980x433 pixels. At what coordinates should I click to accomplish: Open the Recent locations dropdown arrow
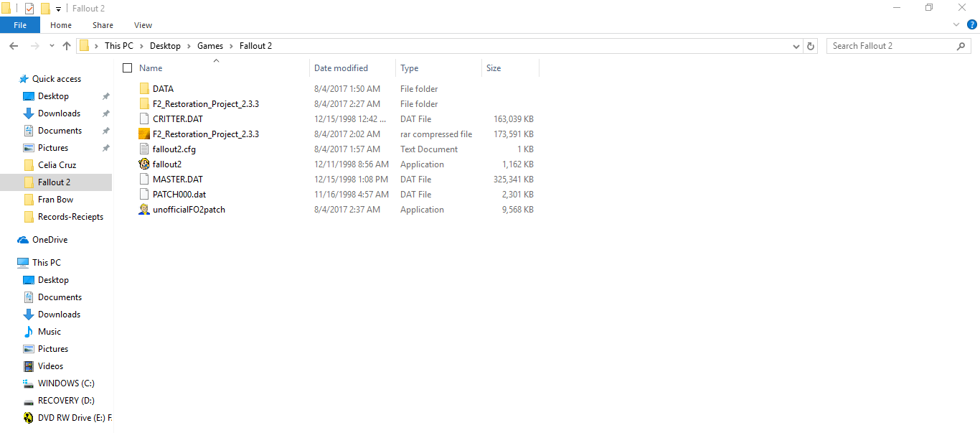pos(52,46)
